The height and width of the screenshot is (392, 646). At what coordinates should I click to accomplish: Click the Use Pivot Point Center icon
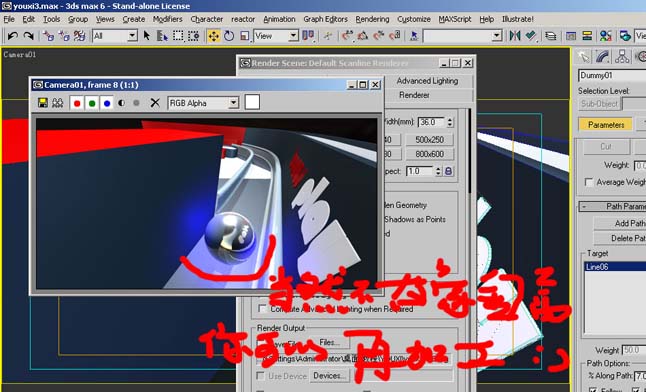(x=308, y=36)
